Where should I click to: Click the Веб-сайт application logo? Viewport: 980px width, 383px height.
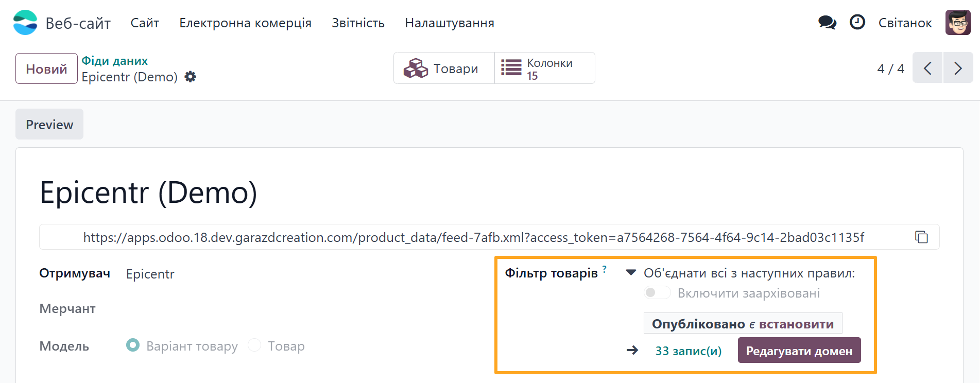[25, 23]
